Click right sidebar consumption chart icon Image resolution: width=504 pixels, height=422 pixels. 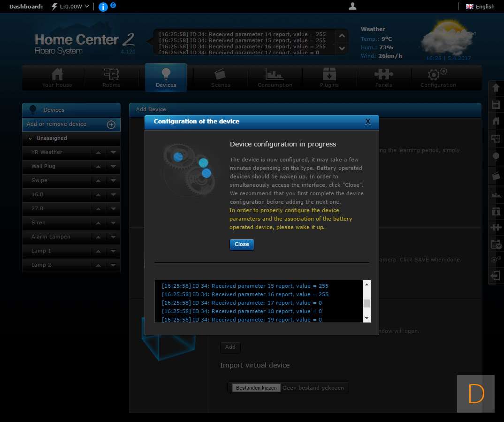pyautogui.click(x=496, y=194)
